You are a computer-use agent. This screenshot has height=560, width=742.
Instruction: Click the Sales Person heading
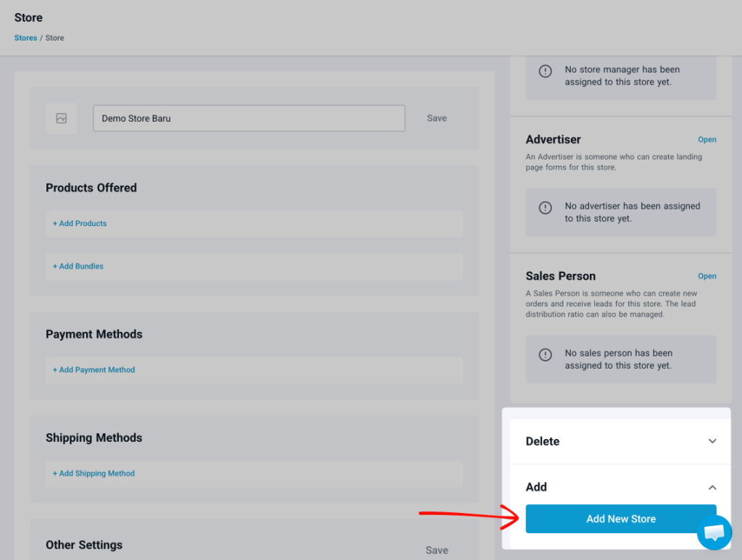coord(561,276)
